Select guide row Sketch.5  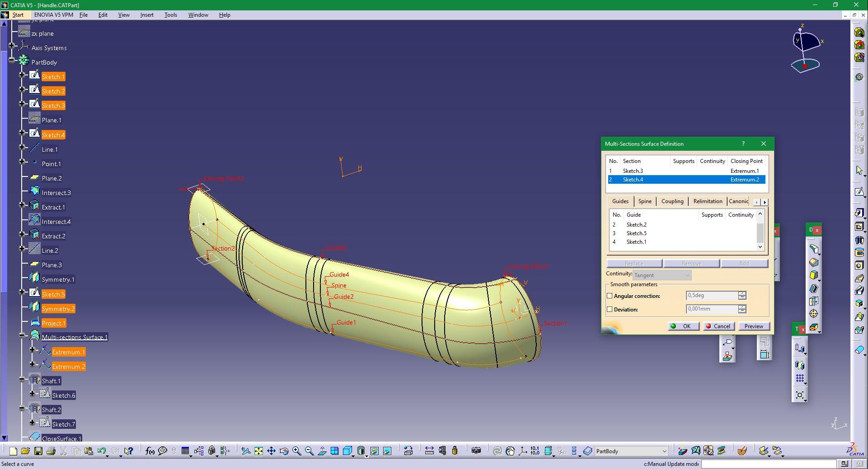[x=683, y=233]
